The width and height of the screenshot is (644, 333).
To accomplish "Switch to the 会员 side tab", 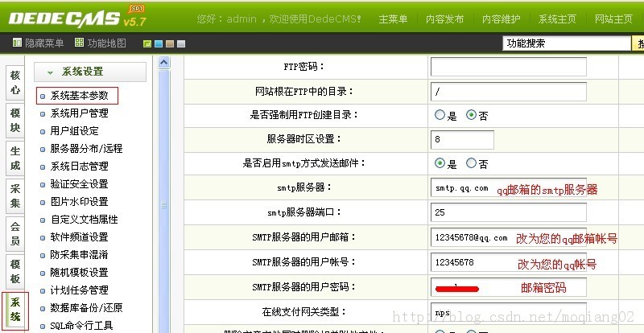I will point(15,233).
